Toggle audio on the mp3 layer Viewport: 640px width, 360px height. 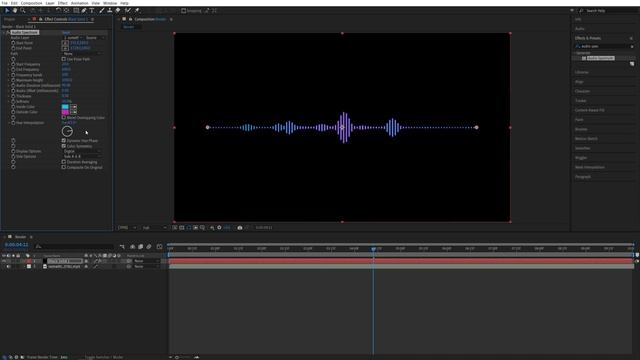8,267
